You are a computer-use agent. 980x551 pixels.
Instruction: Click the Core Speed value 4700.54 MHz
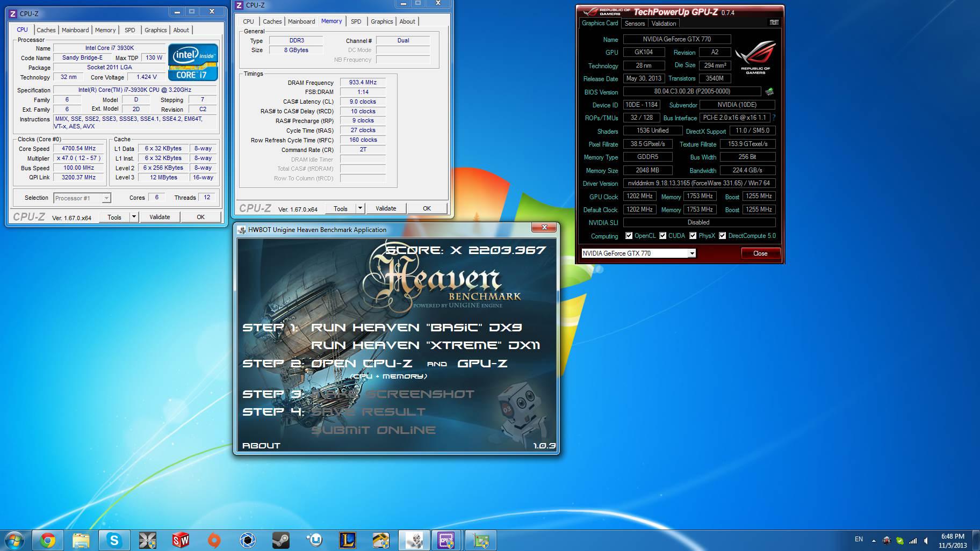coord(78,149)
